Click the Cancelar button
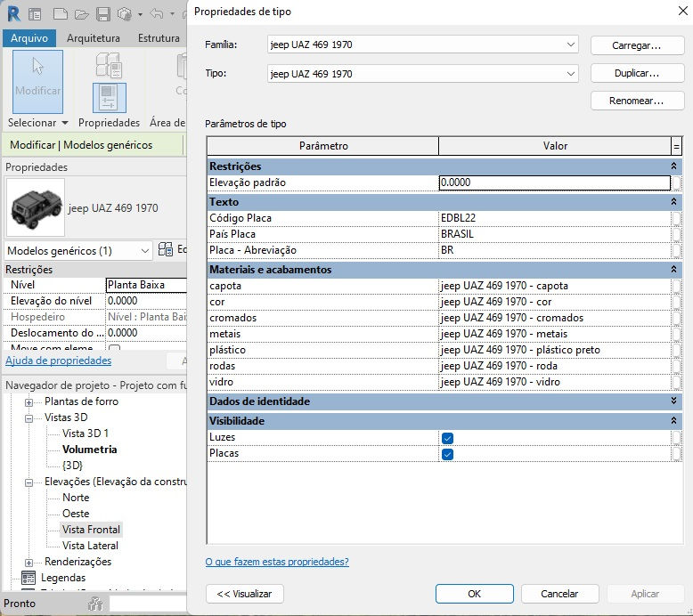The width and height of the screenshot is (693, 616). pos(559,594)
